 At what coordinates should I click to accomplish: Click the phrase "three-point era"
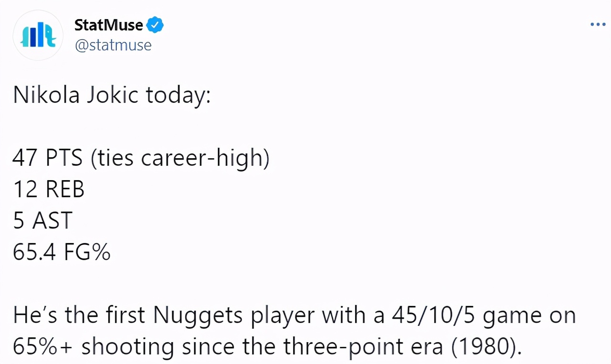pos(362,348)
